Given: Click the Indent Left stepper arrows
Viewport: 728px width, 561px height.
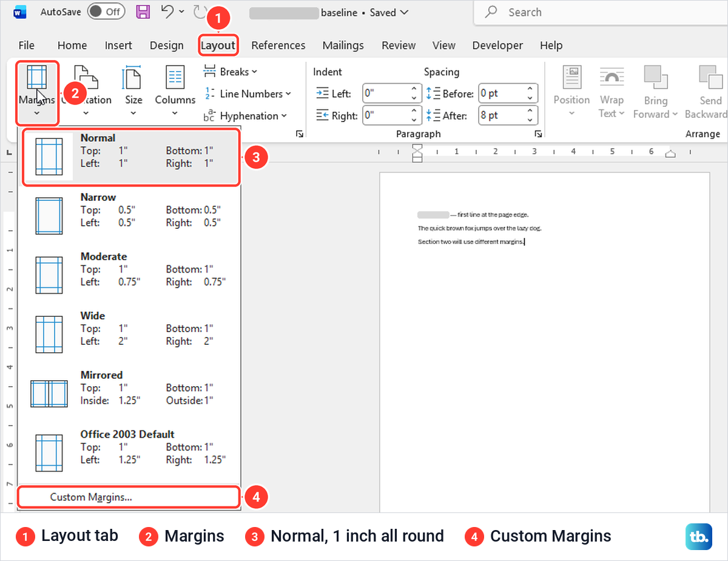Looking at the screenshot, I should [415, 93].
